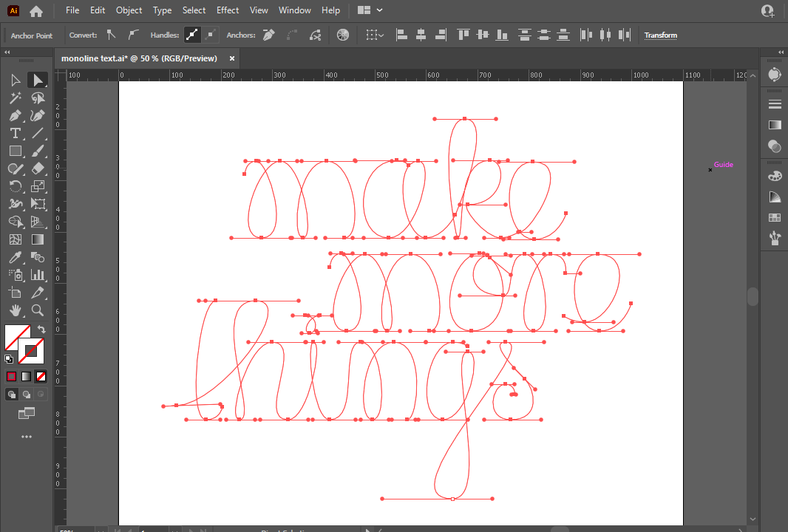Select the Zoom magnifier tool
Viewport: 788px width, 532px height.
click(x=38, y=310)
